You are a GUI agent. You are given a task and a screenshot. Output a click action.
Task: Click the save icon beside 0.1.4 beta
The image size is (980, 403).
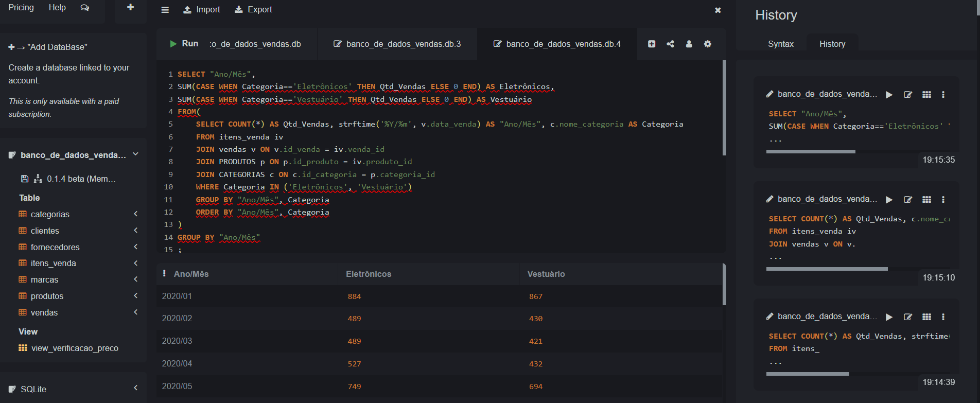[x=24, y=179]
